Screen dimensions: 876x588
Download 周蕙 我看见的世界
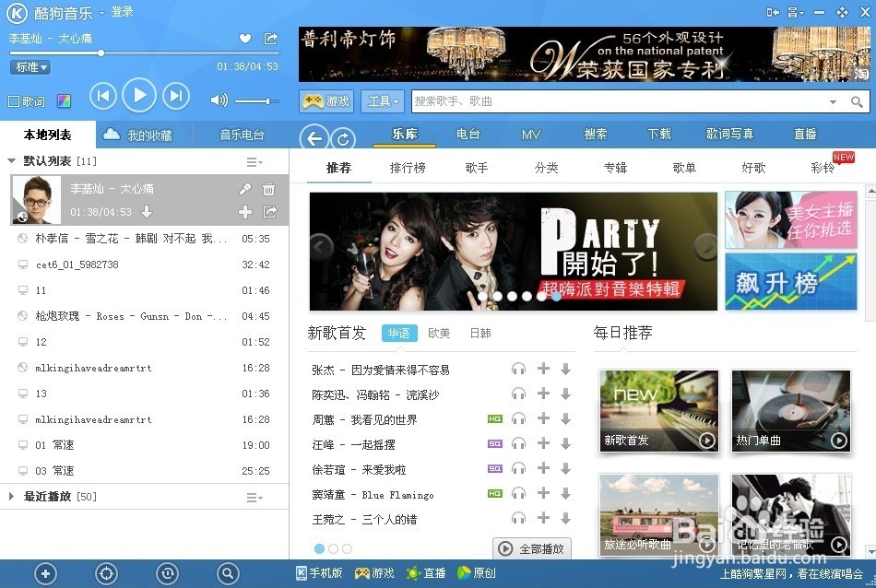[565, 418]
